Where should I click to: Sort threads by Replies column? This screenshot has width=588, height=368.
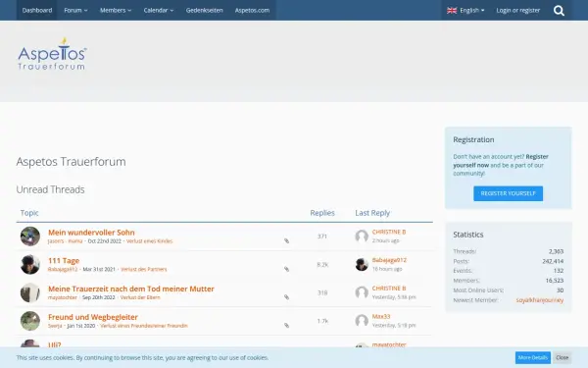[322, 213]
